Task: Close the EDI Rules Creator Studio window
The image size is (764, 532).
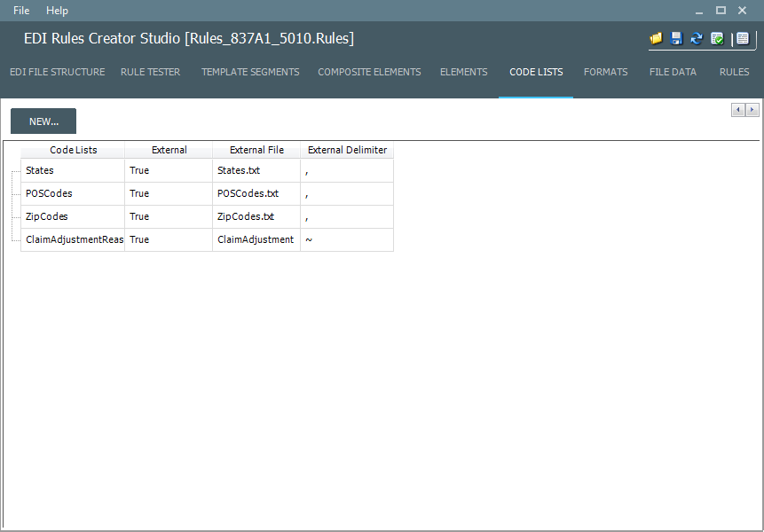Action: pyautogui.click(x=742, y=11)
